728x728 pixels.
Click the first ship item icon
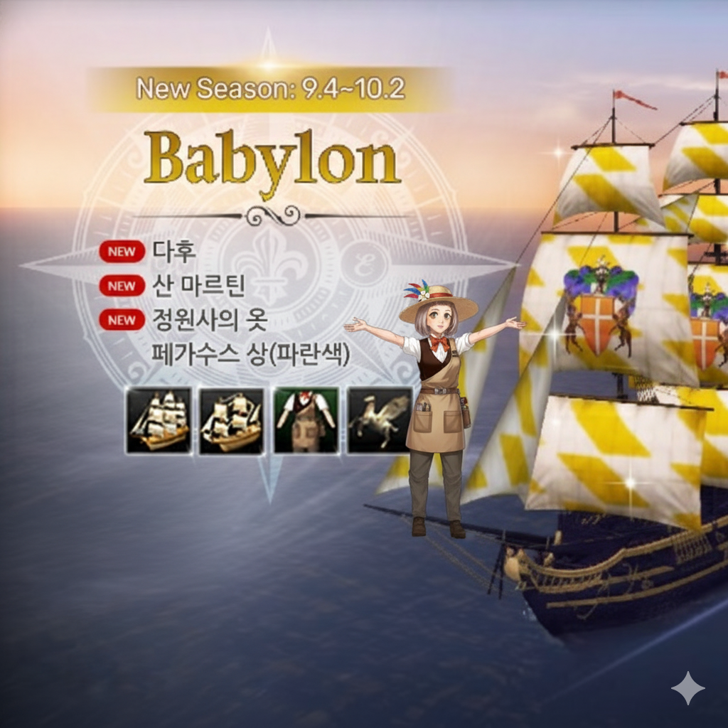(x=159, y=421)
